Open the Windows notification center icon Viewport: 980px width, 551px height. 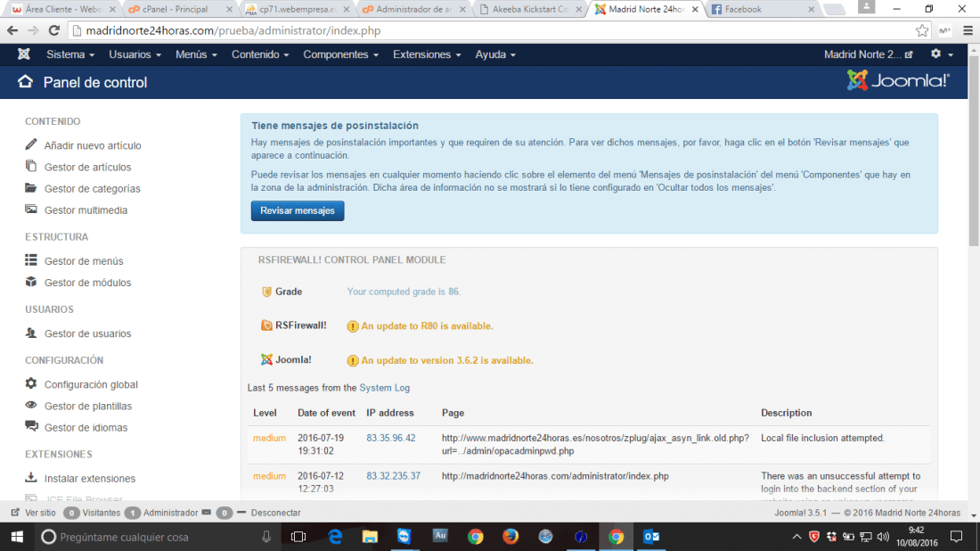pos(956,537)
